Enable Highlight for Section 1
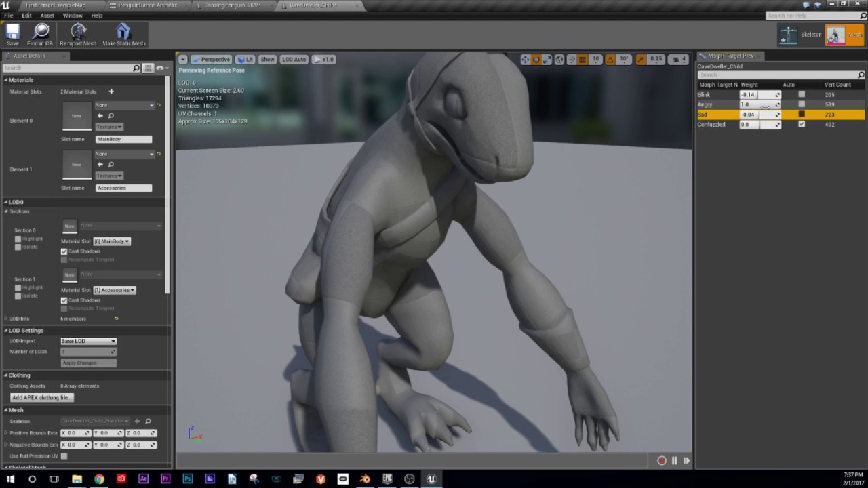The image size is (868, 488). click(x=18, y=287)
